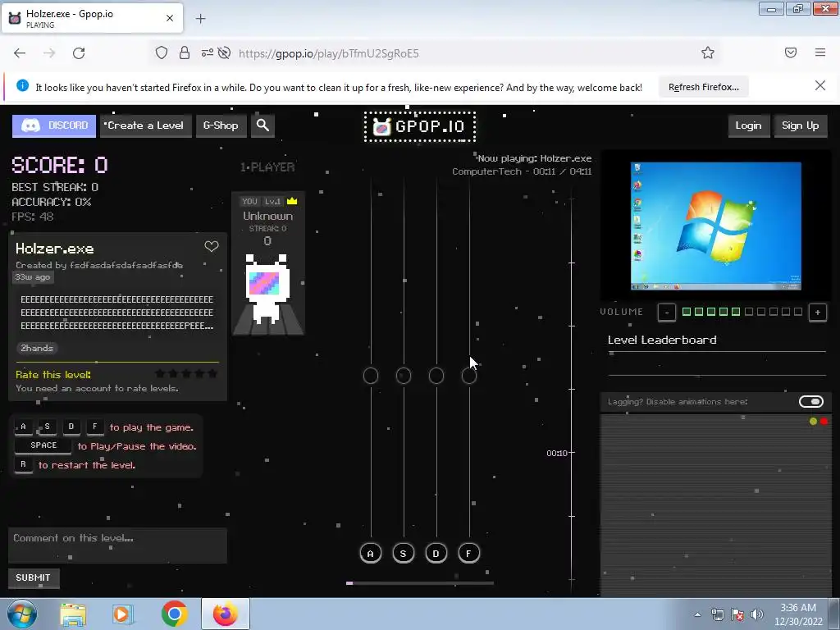Click the Action Center flag icon

[x=737, y=614]
